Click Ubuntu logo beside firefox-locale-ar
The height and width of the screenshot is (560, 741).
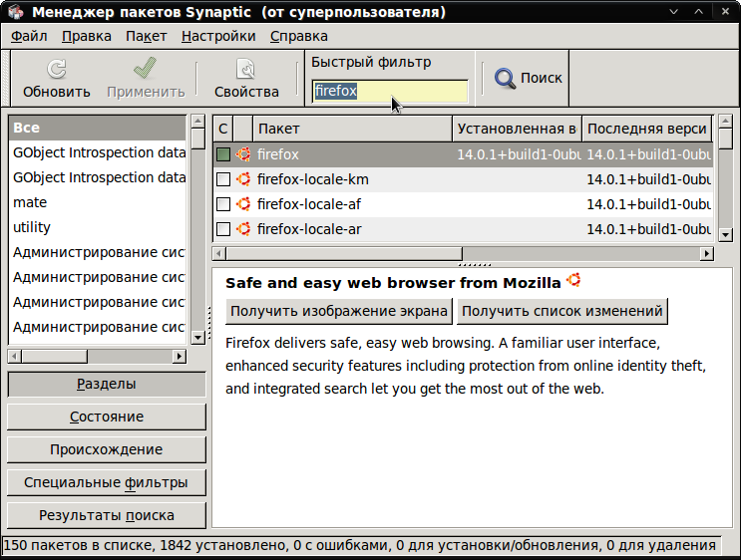(x=243, y=229)
